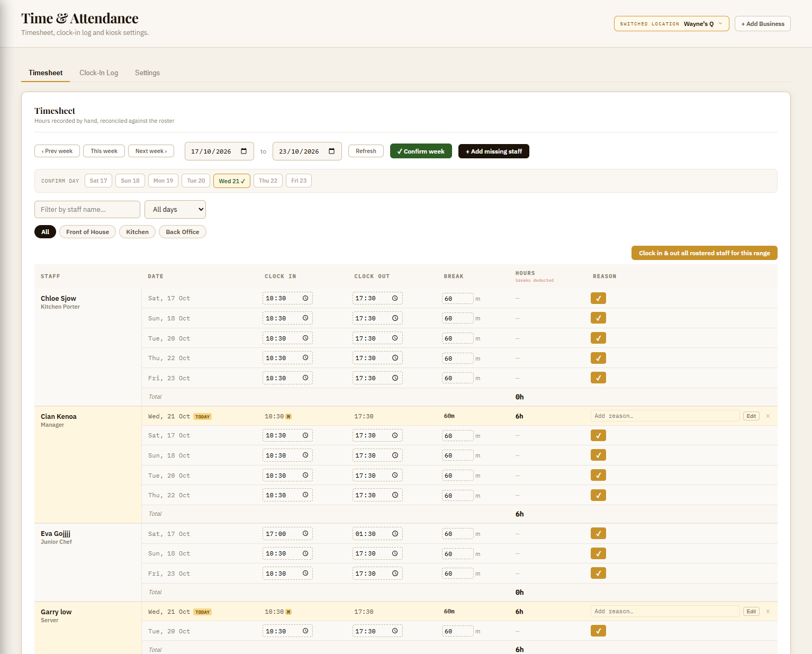Image resolution: width=812 pixels, height=654 pixels.
Task: Open clock picker for Garry low Tue 20 clock-in
Action: click(x=305, y=631)
